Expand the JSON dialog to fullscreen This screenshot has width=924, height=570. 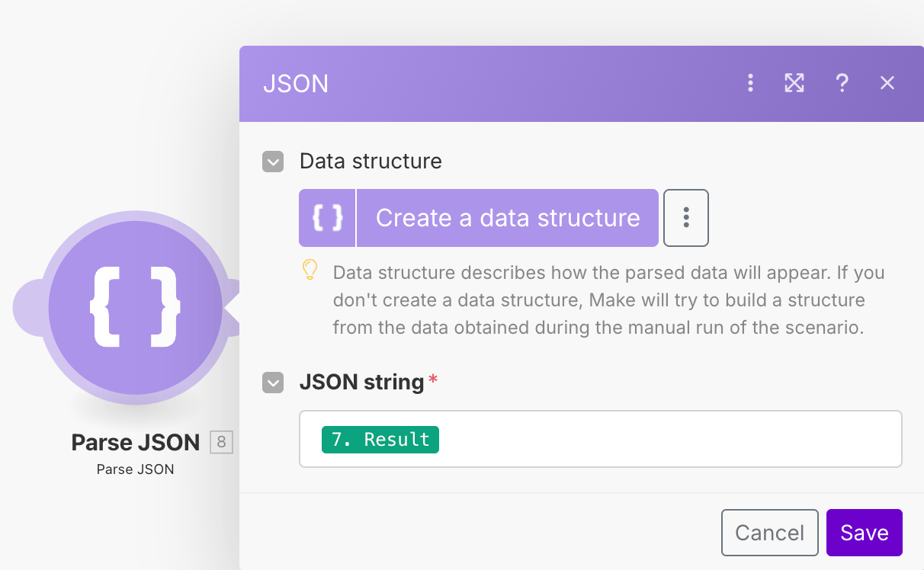tap(794, 83)
